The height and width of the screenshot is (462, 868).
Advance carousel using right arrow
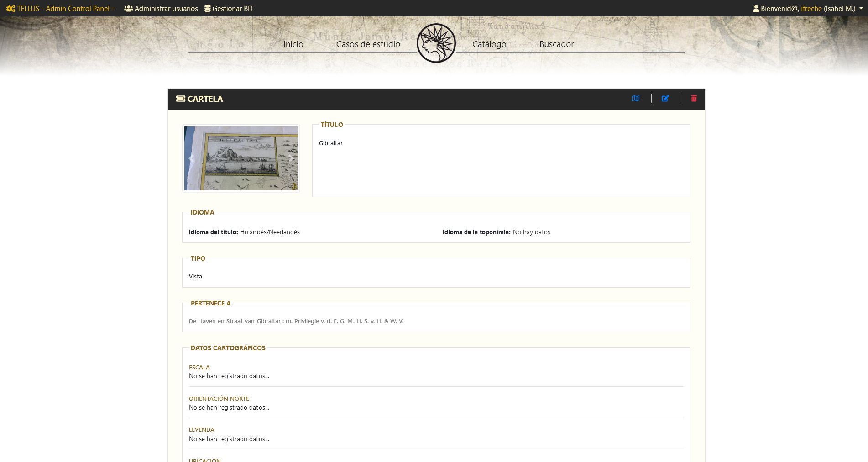(291, 158)
